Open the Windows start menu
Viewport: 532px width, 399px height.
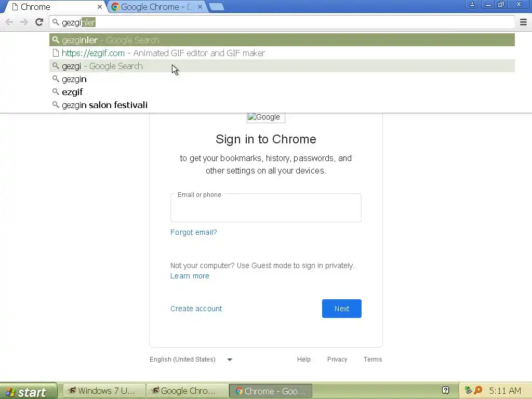[29, 391]
